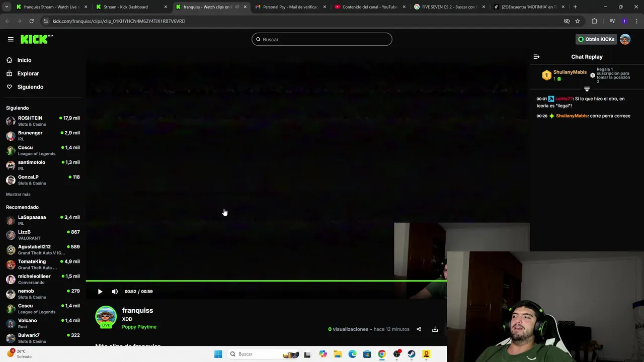Open micheleollieer Conversando channel
Screen dimensions: 644x362
43,279
